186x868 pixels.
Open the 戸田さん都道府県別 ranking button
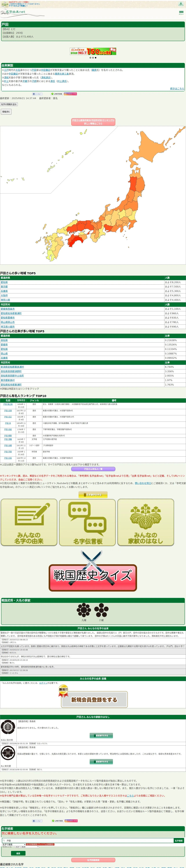click(x=93, y=122)
